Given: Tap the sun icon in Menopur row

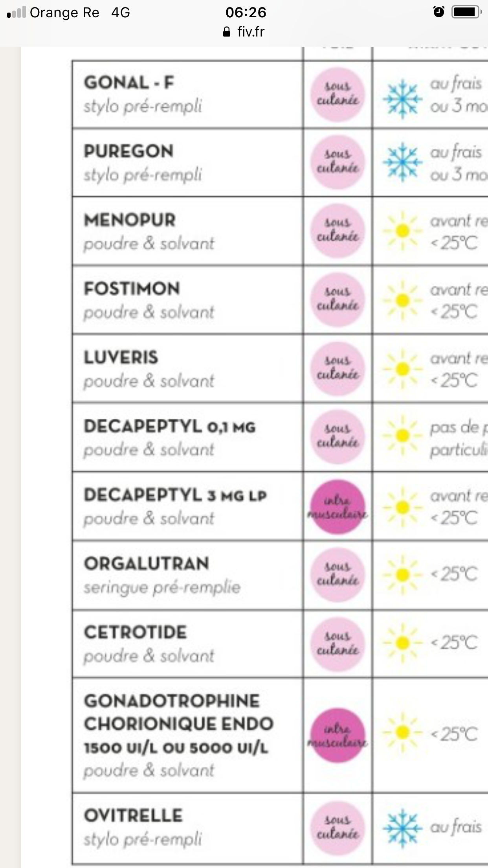Looking at the screenshot, I should coord(402,231).
